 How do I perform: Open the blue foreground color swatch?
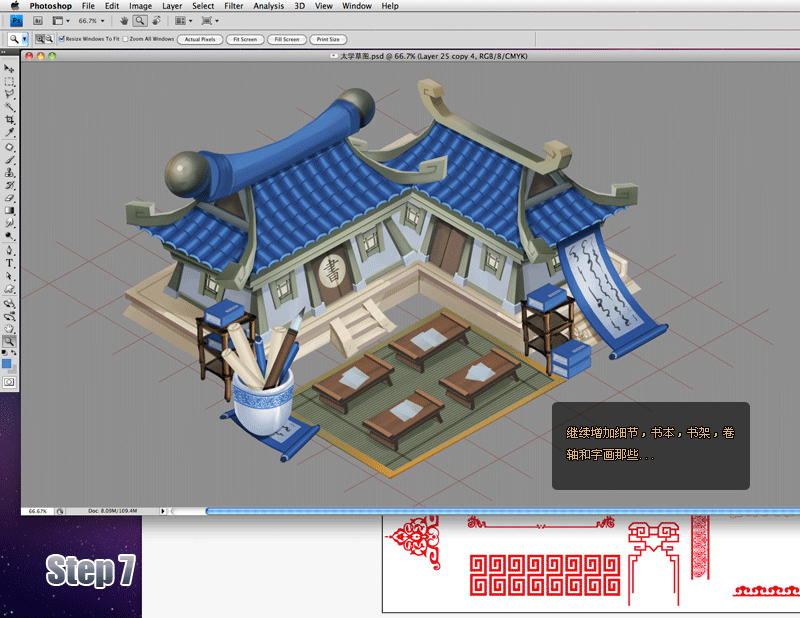click(7, 363)
